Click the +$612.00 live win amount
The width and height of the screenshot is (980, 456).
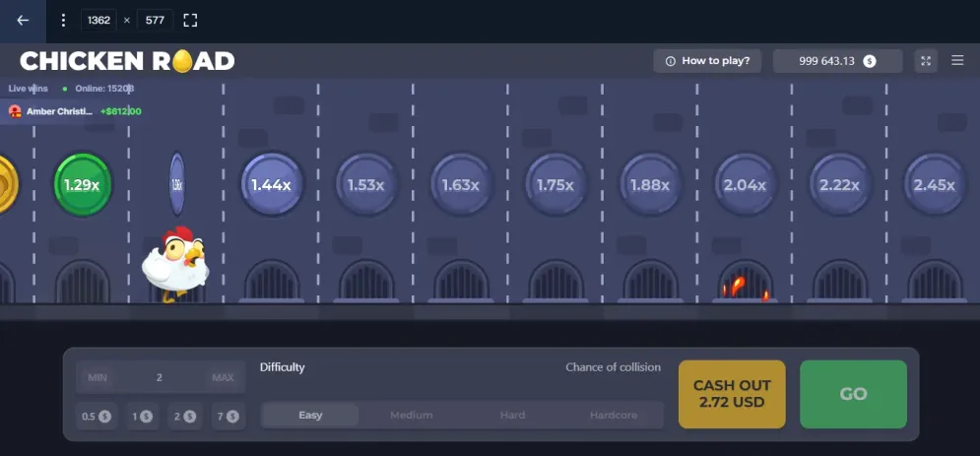tap(120, 112)
